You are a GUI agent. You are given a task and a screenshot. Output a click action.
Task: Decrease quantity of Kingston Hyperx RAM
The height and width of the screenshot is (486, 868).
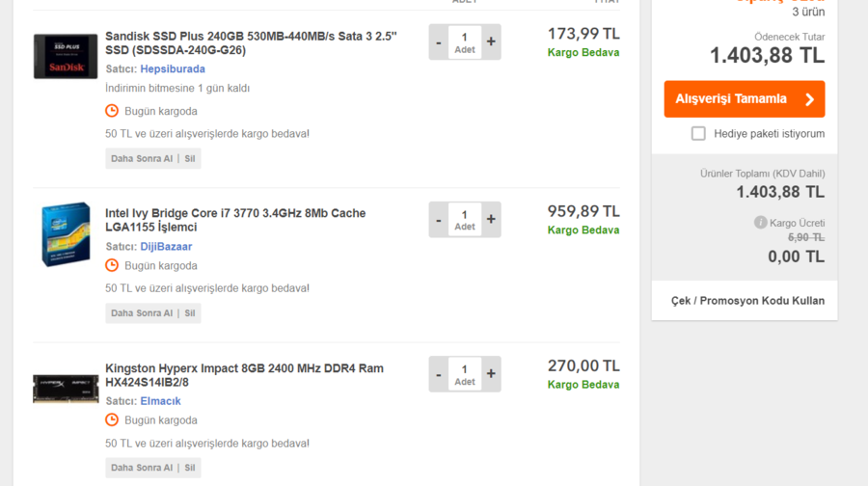click(439, 374)
